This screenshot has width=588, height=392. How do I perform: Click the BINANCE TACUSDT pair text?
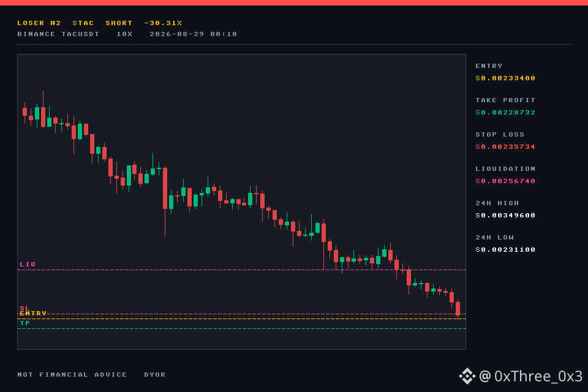point(58,34)
